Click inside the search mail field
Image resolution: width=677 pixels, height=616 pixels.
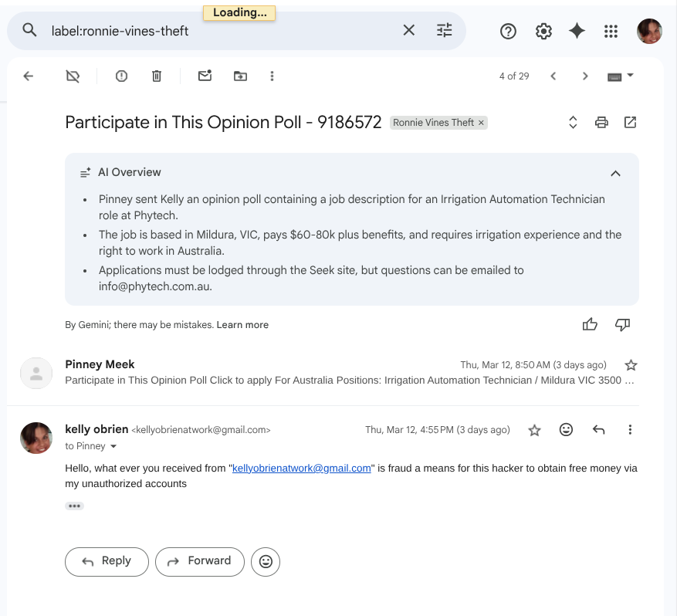[x=216, y=31]
